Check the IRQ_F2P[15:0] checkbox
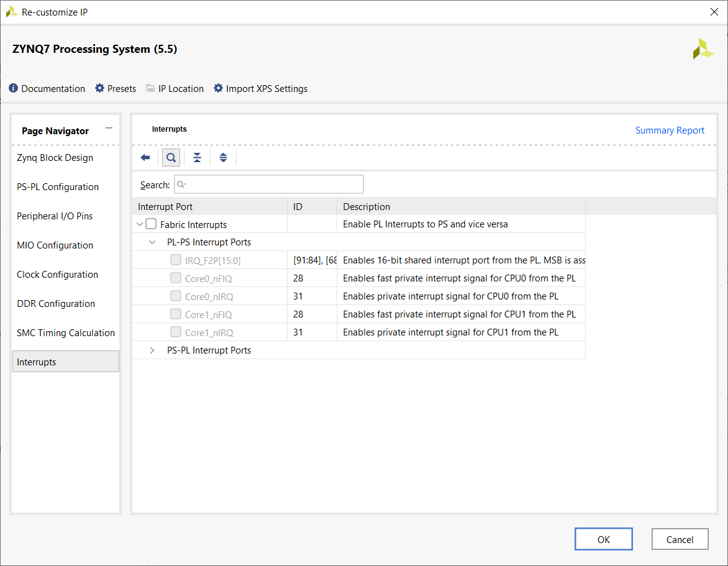Screen dimensions: 728x566 [x=176, y=260]
